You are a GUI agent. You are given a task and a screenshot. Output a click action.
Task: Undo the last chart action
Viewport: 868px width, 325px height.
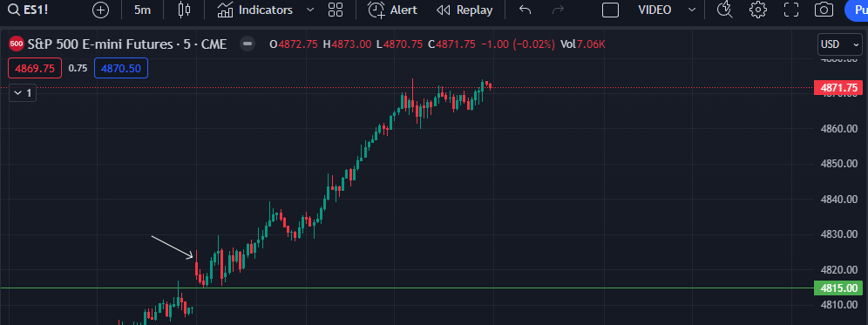coord(526,10)
